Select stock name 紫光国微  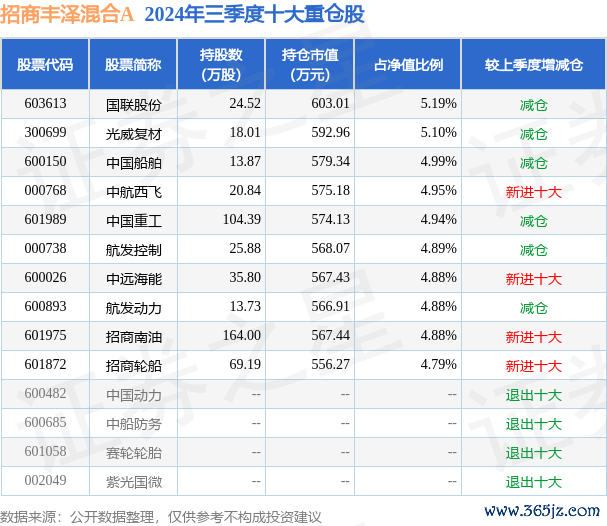134,482
